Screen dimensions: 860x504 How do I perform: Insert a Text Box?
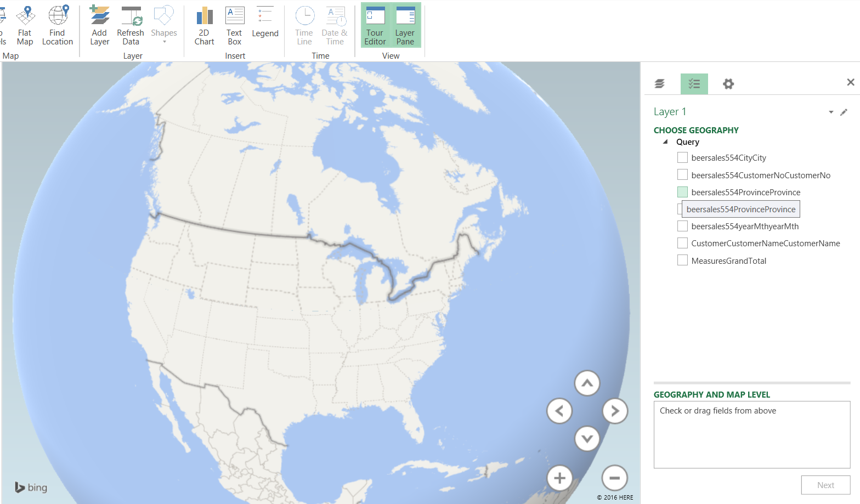[235, 25]
